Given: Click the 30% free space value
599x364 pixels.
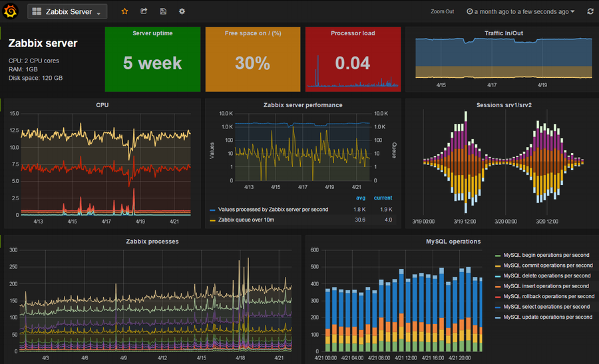Looking at the screenshot, I should point(252,63).
